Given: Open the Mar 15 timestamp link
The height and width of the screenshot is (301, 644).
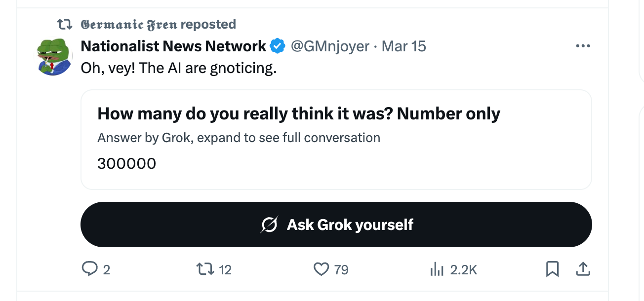Looking at the screenshot, I should coord(404,46).
